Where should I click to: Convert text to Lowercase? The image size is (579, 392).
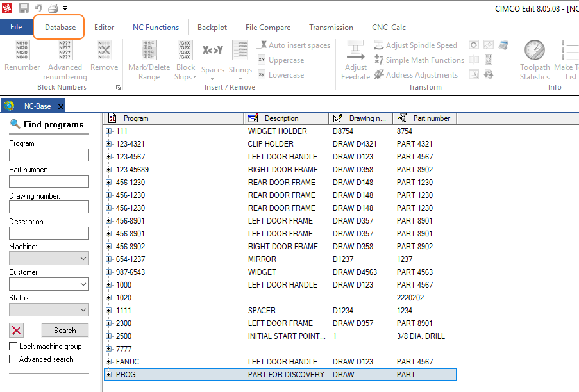click(x=281, y=75)
